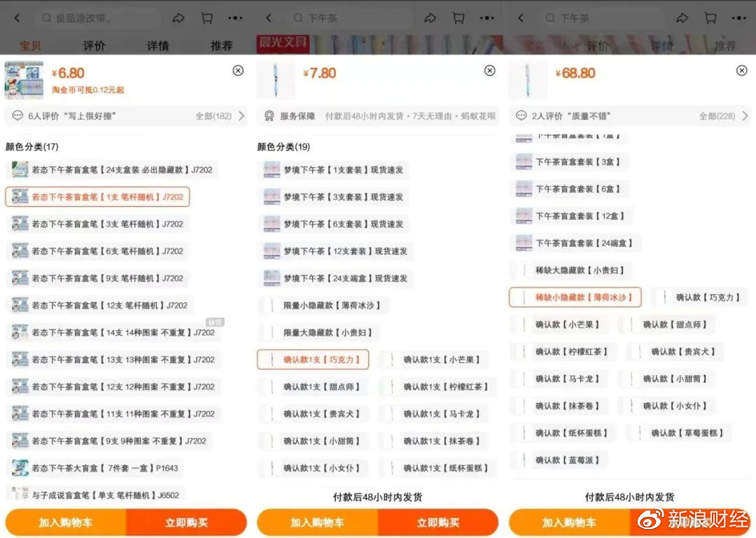Close the ¥68.80 option sheet
The width and height of the screenshot is (756, 538).
click(x=741, y=71)
